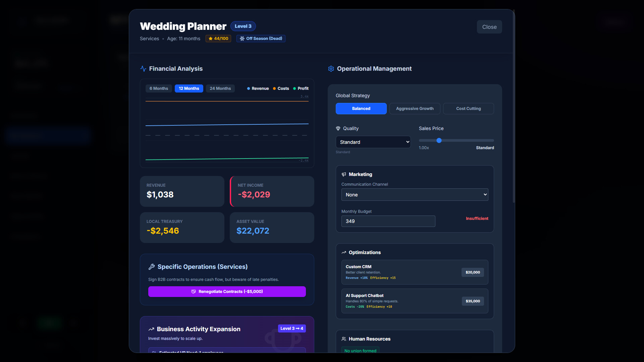Show the 6 Months chart range

(x=159, y=88)
